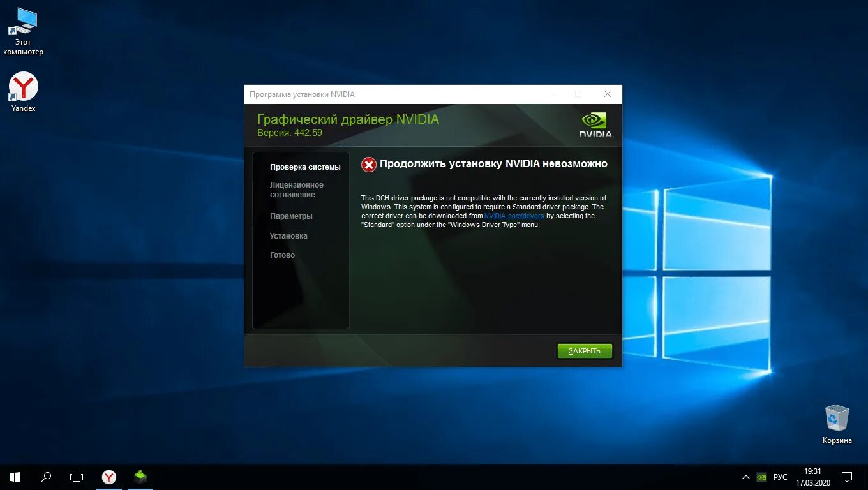868x490 pixels.
Task: Select the Параметры step
Action: point(291,216)
